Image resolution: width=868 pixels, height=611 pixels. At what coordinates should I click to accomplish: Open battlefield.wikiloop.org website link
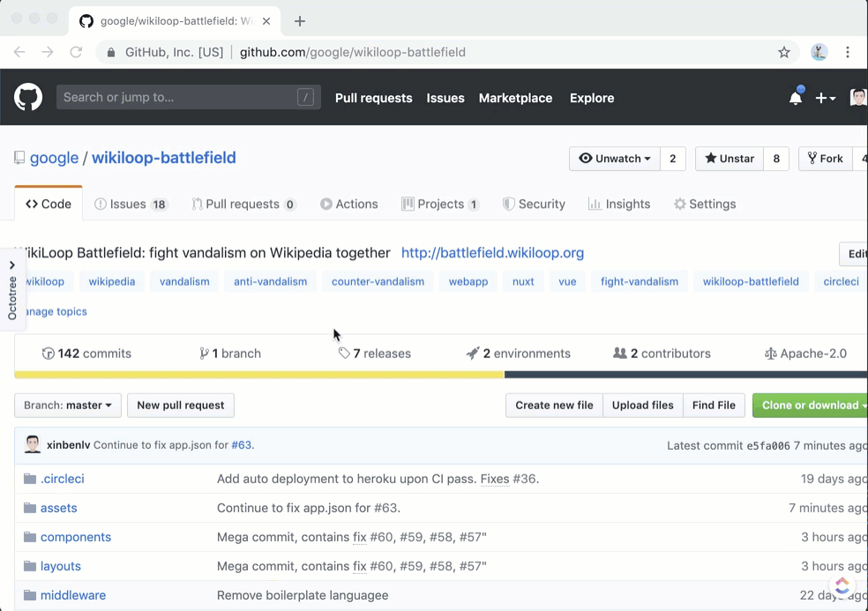(492, 253)
